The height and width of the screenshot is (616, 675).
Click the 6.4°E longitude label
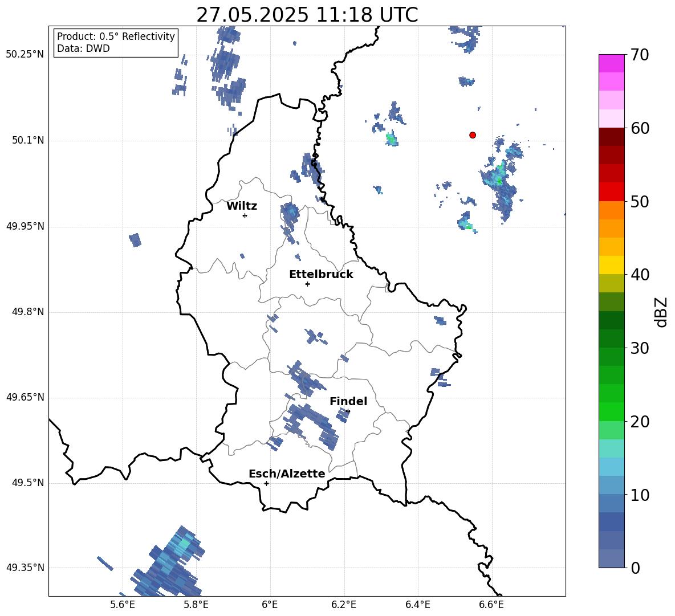417,605
